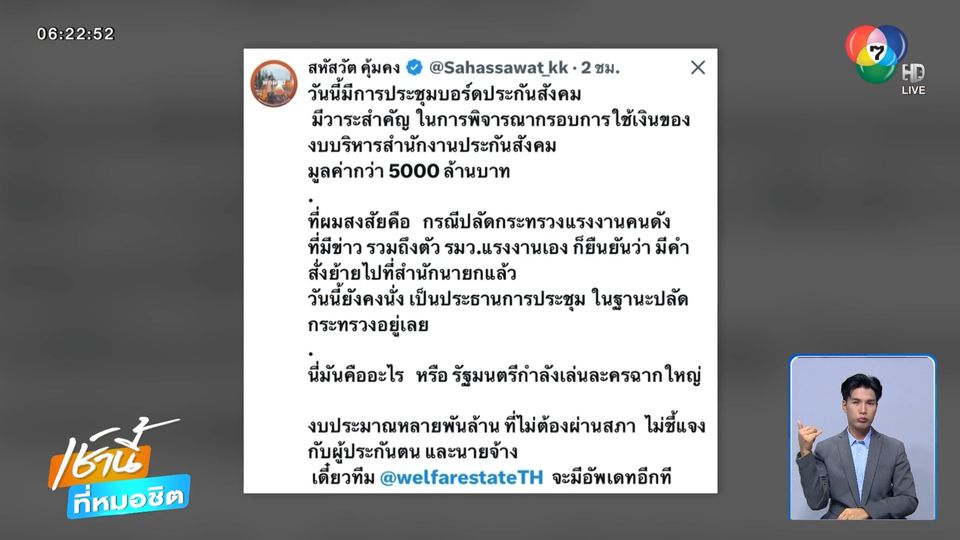Close the tweet popup with X

click(x=698, y=67)
